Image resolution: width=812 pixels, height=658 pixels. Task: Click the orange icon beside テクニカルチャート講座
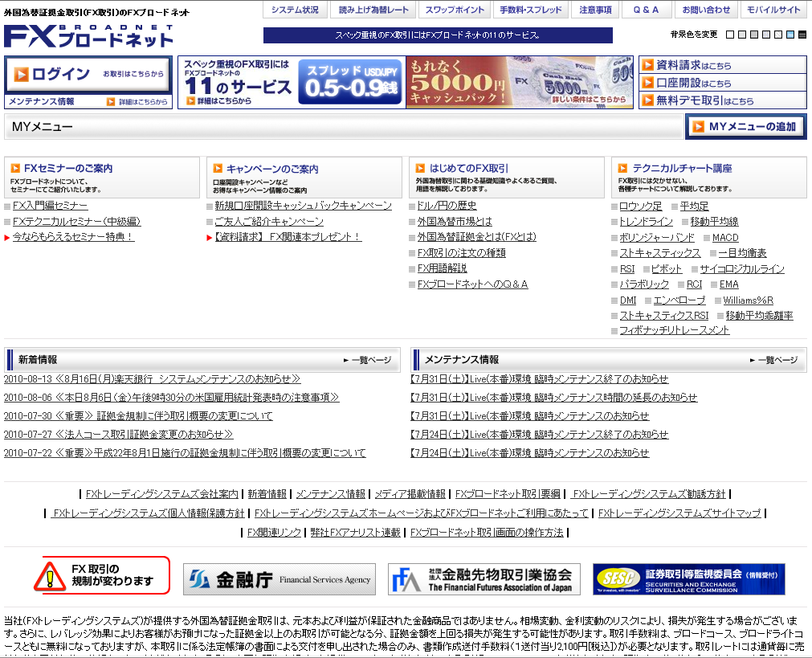pos(622,168)
